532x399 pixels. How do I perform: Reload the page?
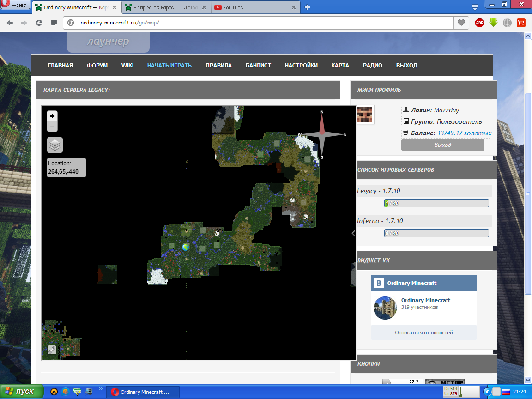click(39, 23)
